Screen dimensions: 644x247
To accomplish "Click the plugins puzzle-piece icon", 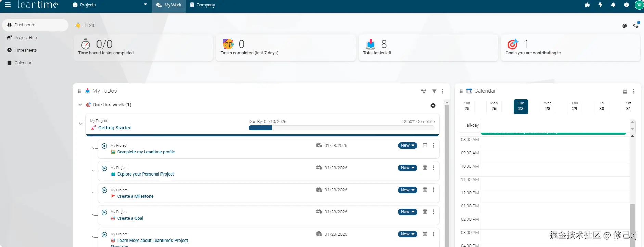I will click(588, 5).
